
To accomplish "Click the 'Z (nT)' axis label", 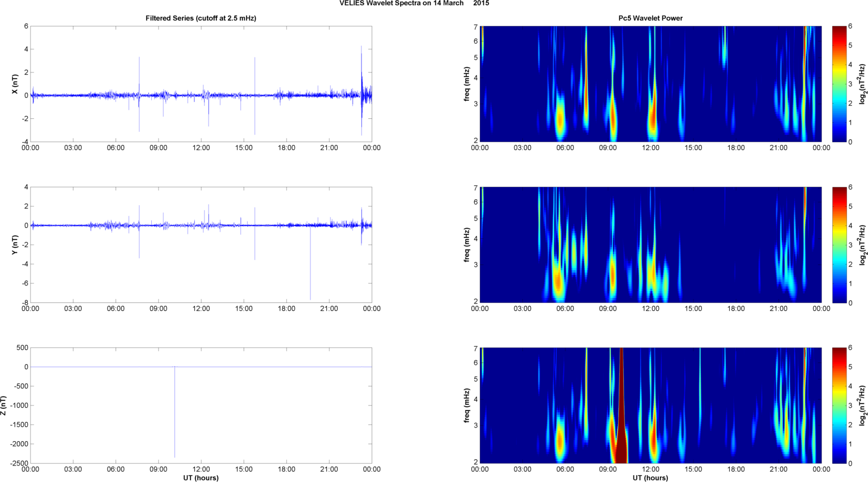I will tap(4, 406).
